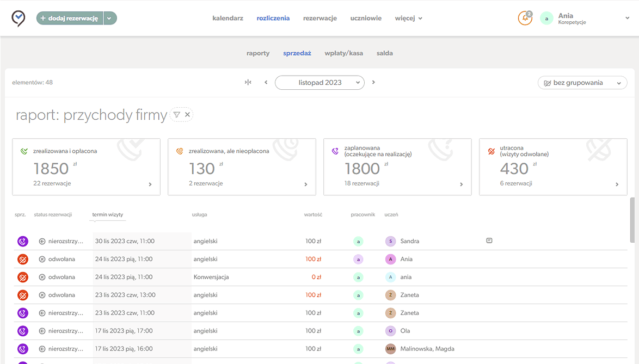This screenshot has width=639, height=364.
Task: Switch to the wpłaty/kasa tab
Action: 343,53
